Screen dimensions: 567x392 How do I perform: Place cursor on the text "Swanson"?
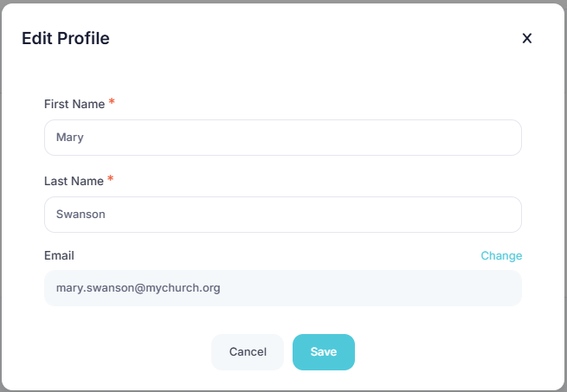pos(81,215)
